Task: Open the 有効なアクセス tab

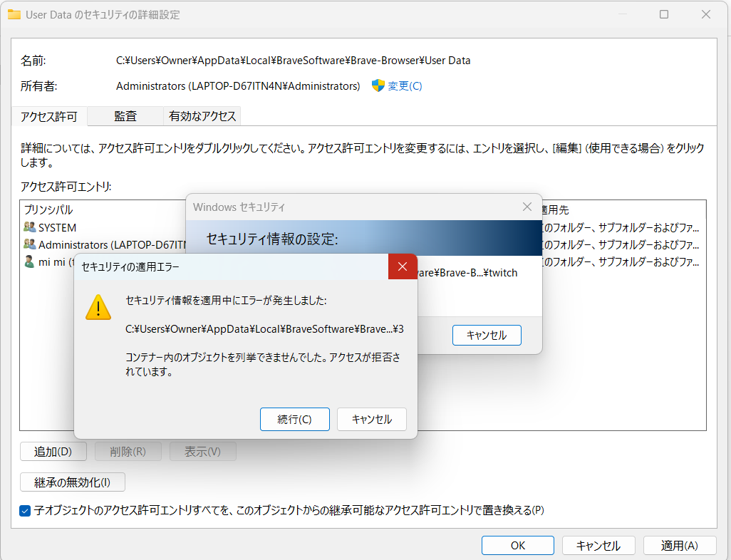Action: [202, 116]
